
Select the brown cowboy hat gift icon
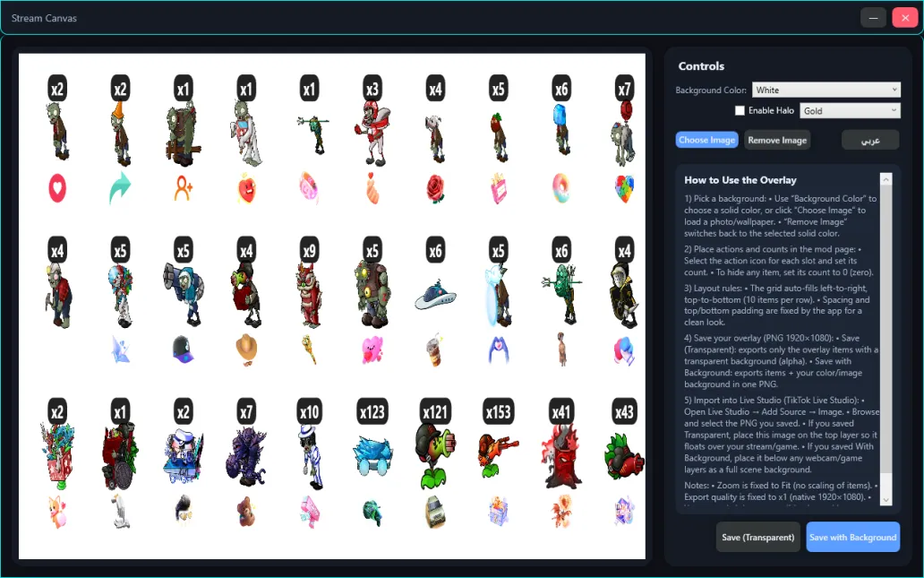(246, 348)
